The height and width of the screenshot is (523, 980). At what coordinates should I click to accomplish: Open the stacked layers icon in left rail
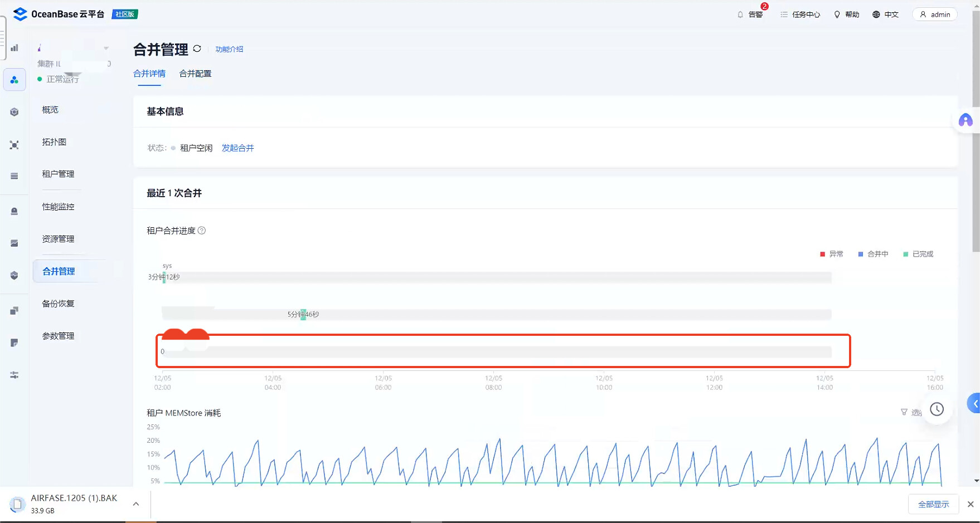[14, 176]
